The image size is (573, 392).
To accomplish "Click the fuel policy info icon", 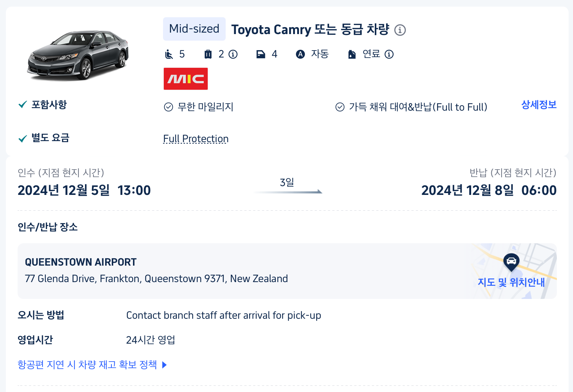I will [389, 54].
